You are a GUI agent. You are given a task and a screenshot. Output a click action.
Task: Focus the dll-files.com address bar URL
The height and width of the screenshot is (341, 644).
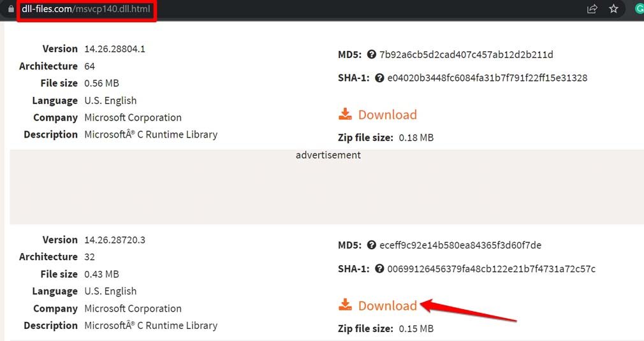coord(86,10)
